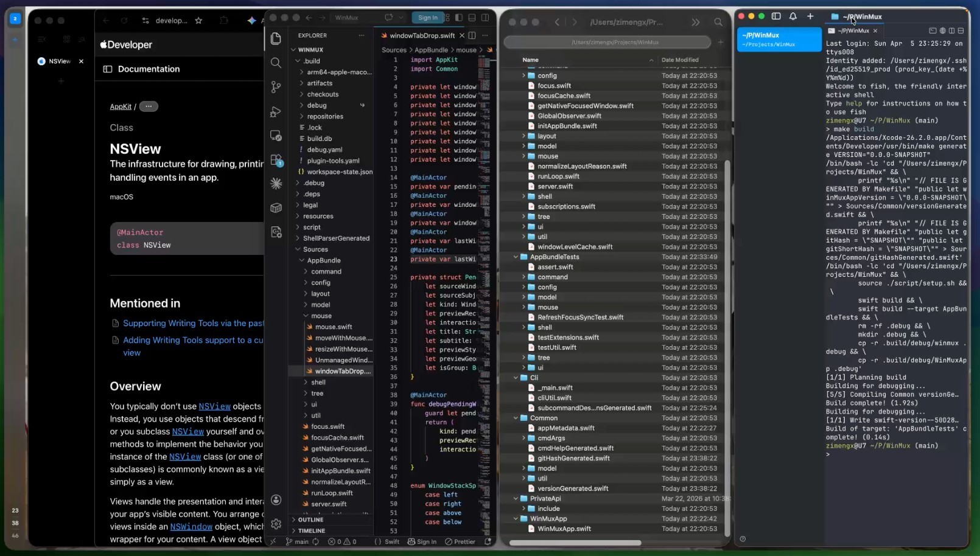Expand the cmdArgs folder in Finder
Viewport: 980px width, 556px height.
coord(523,438)
